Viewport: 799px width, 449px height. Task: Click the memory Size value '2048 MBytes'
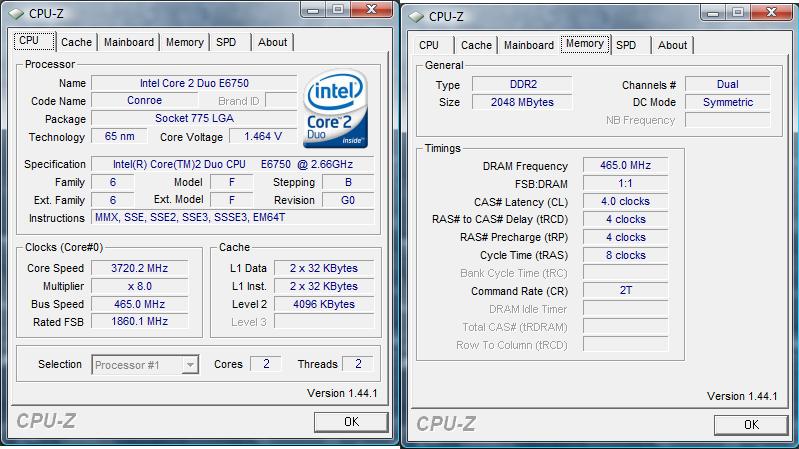(522, 102)
